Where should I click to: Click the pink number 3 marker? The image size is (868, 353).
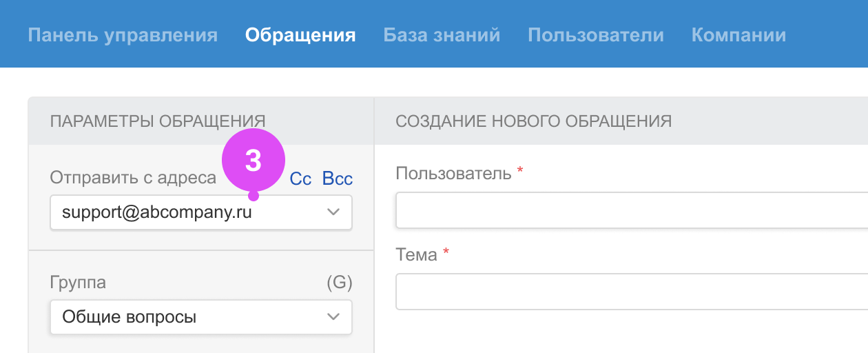click(253, 161)
